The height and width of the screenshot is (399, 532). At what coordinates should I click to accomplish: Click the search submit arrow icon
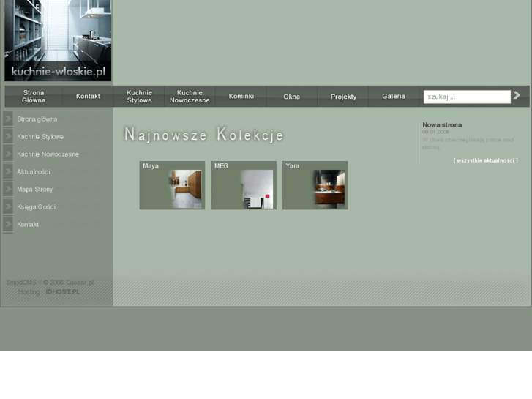(517, 95)
